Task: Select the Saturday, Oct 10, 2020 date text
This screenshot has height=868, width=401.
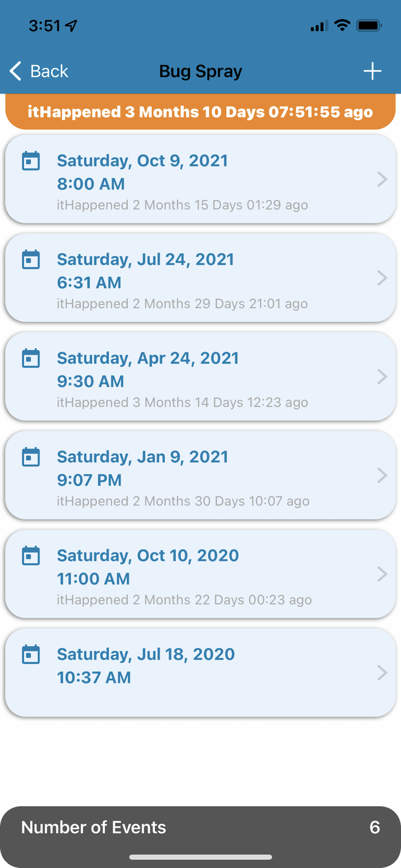Action: click(148, 556)
